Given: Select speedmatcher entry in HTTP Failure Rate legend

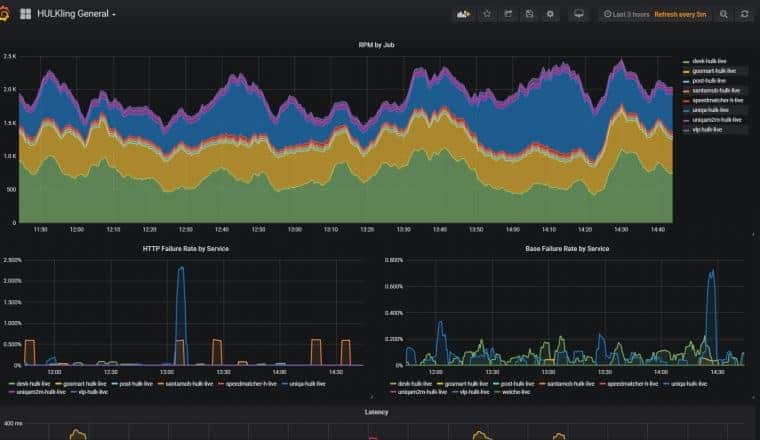Looking at the screenshot, I should pos(251,384).
